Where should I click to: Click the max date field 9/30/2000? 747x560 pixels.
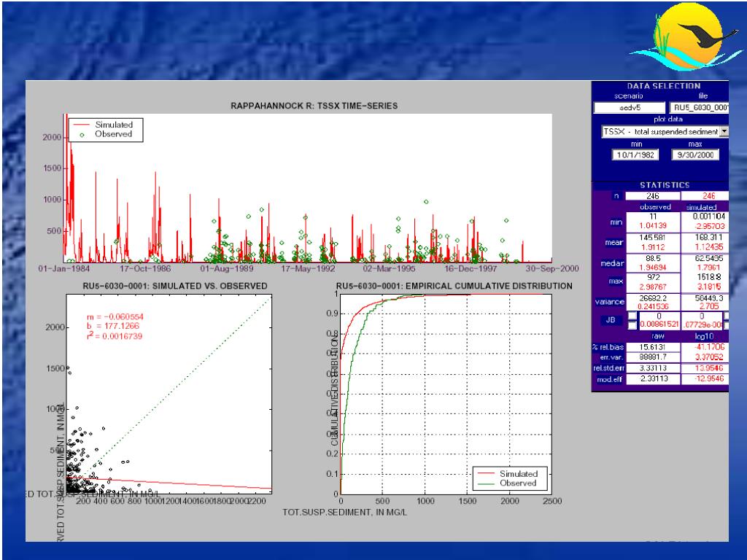click(x=695, y=155)
